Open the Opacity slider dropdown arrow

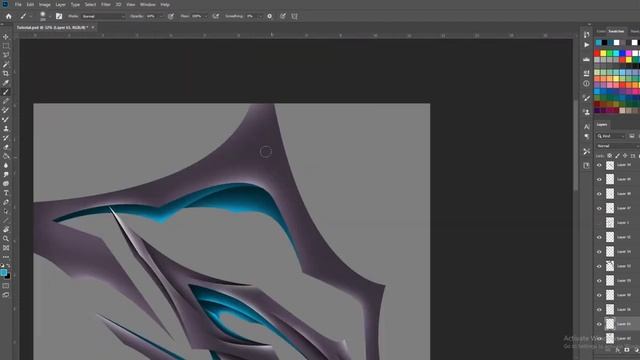[161, 16]
